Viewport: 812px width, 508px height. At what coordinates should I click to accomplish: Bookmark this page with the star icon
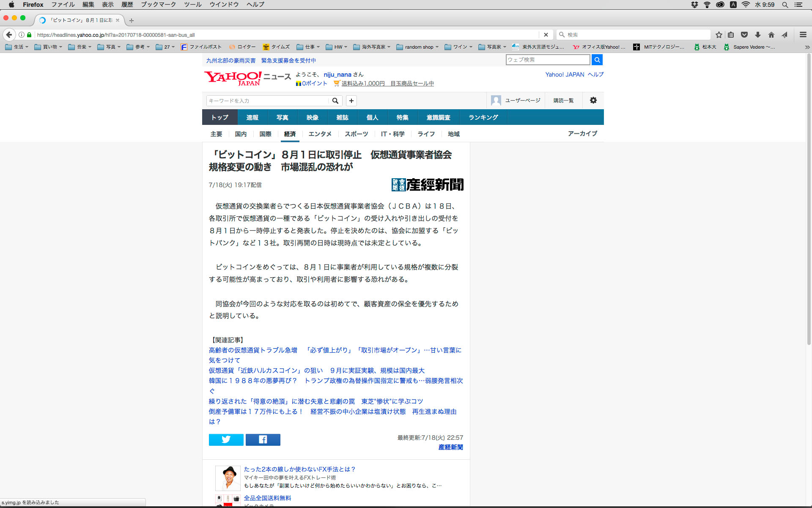point(719,35)
